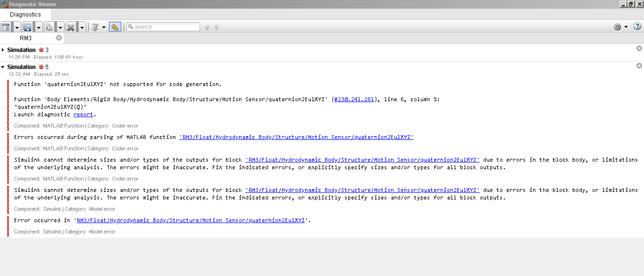Click the expand/collapse messages list icon

pyautogui.click(x=6, y=27)
